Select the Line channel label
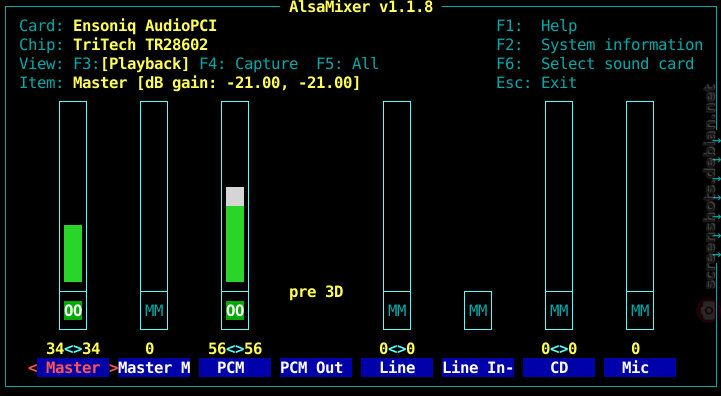Screen dimensions: 721x396 pos(397,367)
